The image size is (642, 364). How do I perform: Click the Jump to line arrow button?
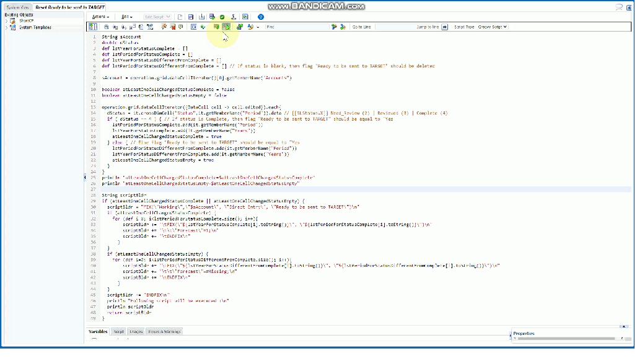point(445,27)
